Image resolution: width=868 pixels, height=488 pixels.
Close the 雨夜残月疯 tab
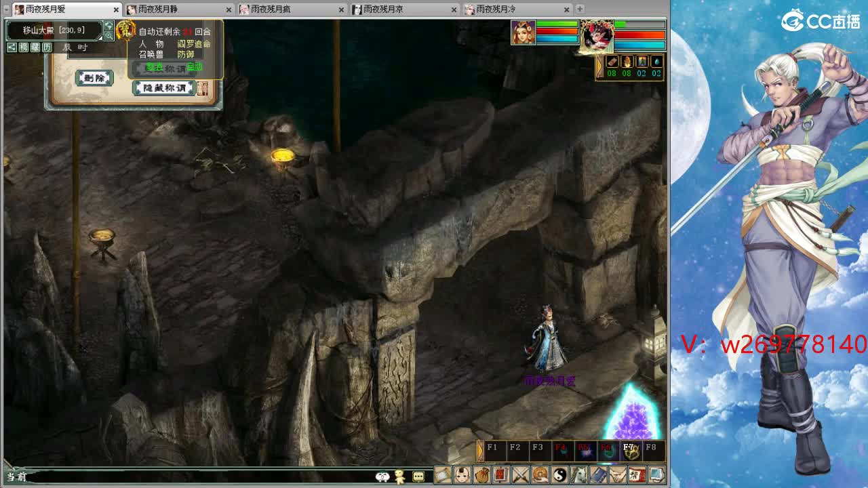coord(342,9)
